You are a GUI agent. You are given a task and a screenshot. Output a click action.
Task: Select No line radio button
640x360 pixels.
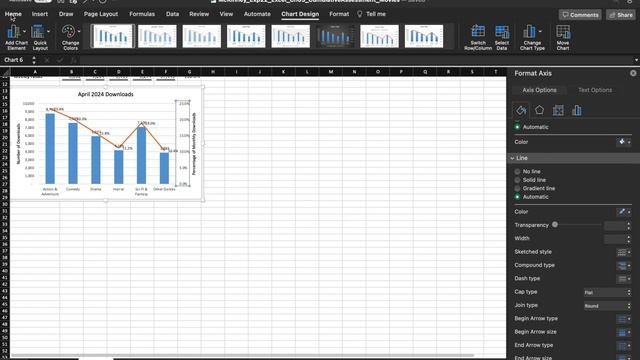point(517,171)
